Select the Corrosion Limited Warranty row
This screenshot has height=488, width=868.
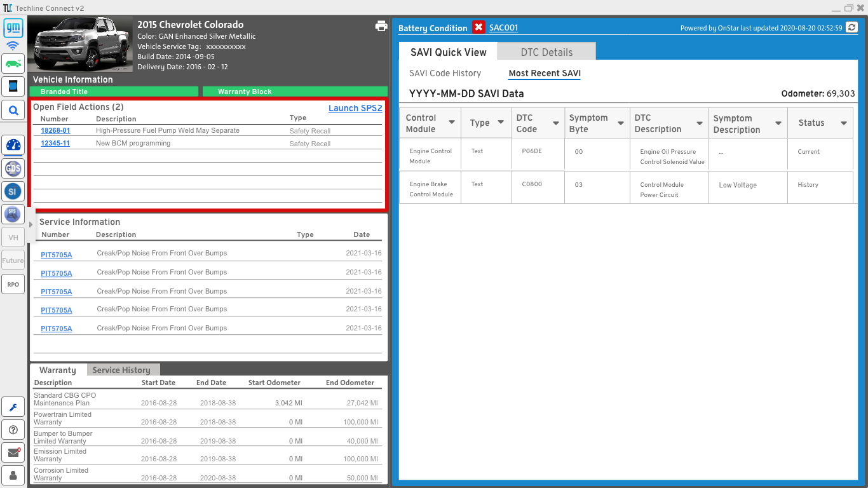[x=208, y=474]
